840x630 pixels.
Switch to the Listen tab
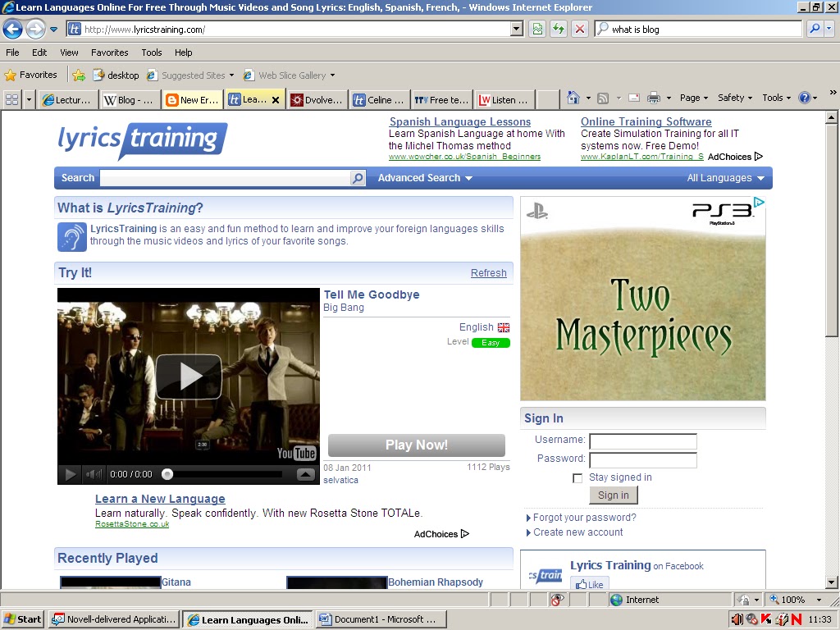coord(504,99)
